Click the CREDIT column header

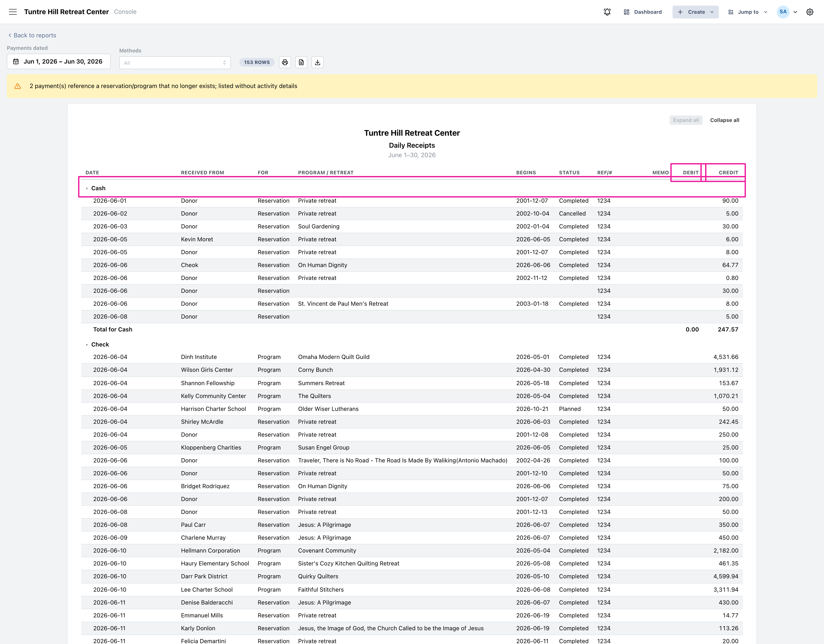tap(728, 173)
